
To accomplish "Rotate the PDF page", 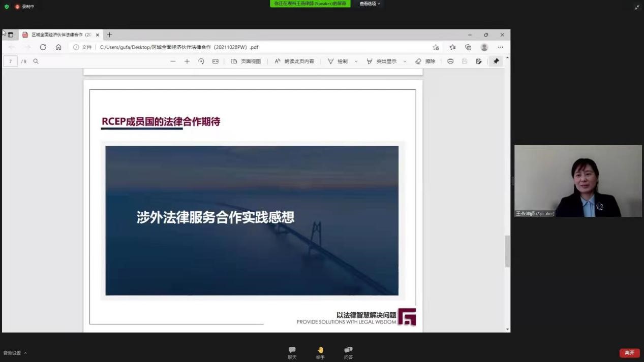I will pyautogui.click(x=201, y=61).
